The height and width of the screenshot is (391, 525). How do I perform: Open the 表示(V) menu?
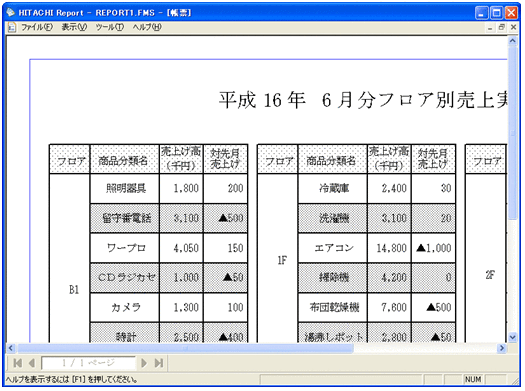click(74, 27)
